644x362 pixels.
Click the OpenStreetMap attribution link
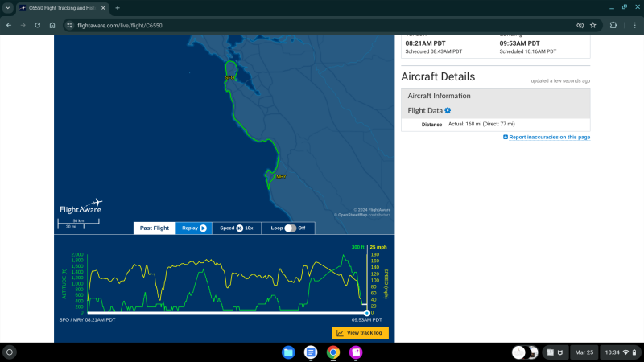pyautogui.click(x=353, y=215)
